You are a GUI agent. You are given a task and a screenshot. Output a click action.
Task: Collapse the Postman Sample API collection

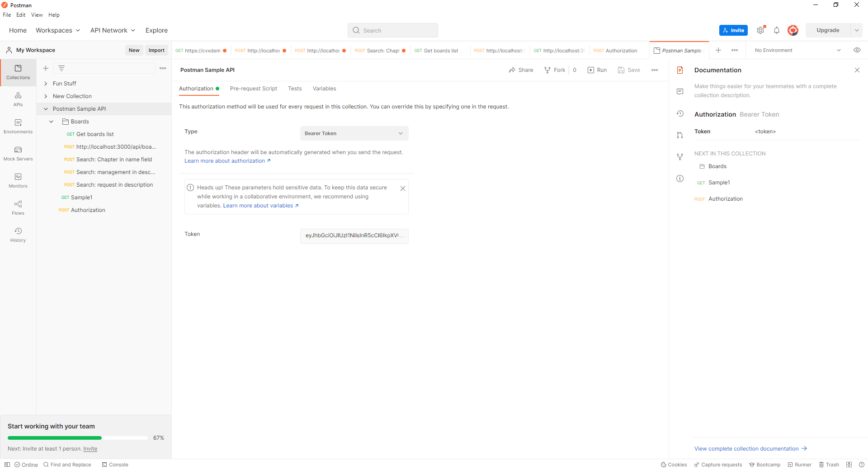46,109
